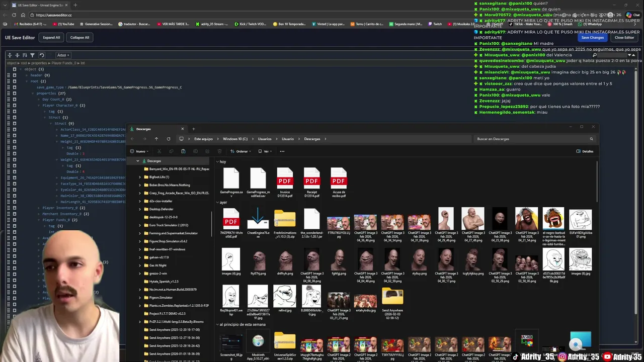644x362 pixels.
Task: Select Receipt D13514.pdf file
Action: pos(311,183)
